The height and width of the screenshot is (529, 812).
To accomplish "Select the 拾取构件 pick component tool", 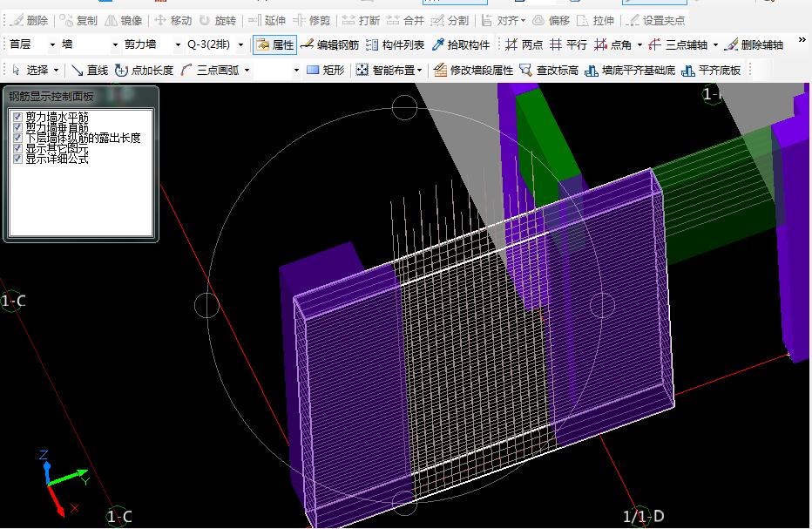I will pos(461,44).
